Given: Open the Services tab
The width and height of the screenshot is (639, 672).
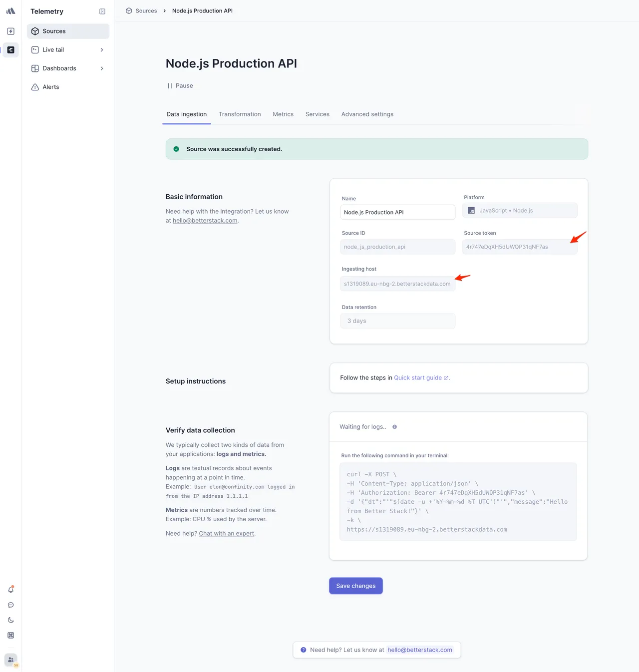Looking at the screenshot, I should 318,114.
